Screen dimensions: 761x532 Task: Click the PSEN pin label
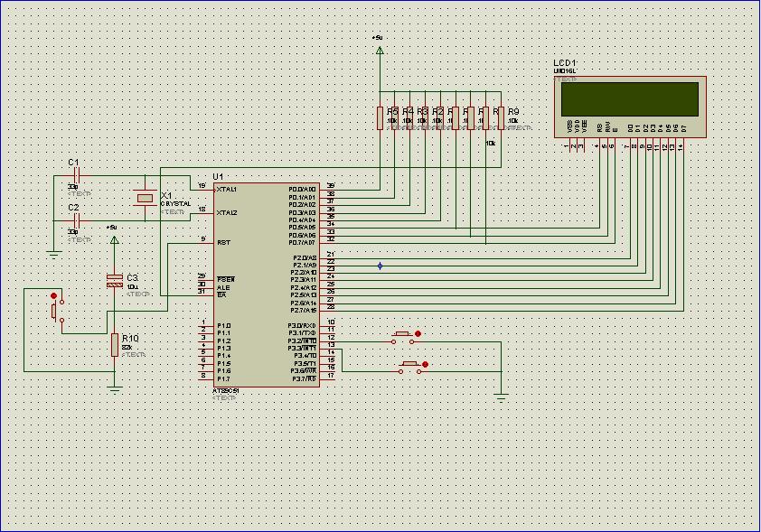pos(226,280)
